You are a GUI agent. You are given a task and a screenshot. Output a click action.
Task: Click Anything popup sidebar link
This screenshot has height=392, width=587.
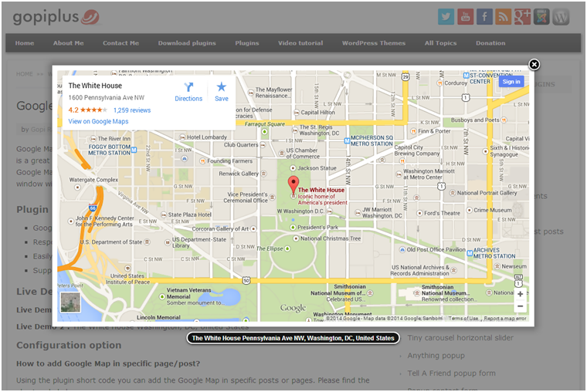pyautogui.click(x=436, y=355)
